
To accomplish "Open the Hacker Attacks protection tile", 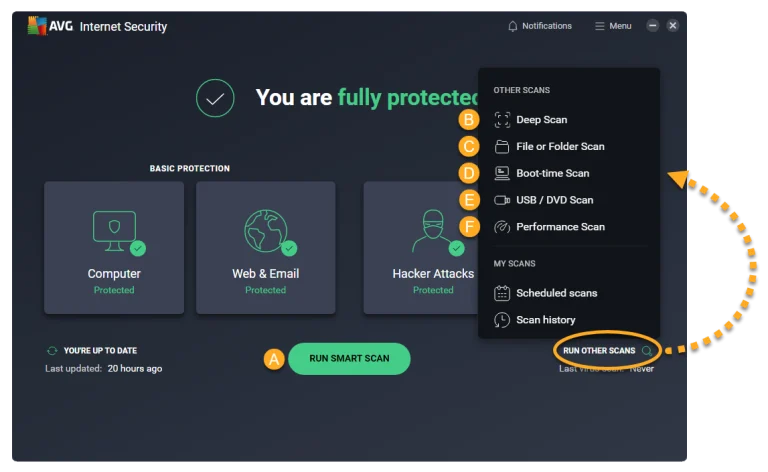I will 421,248.
